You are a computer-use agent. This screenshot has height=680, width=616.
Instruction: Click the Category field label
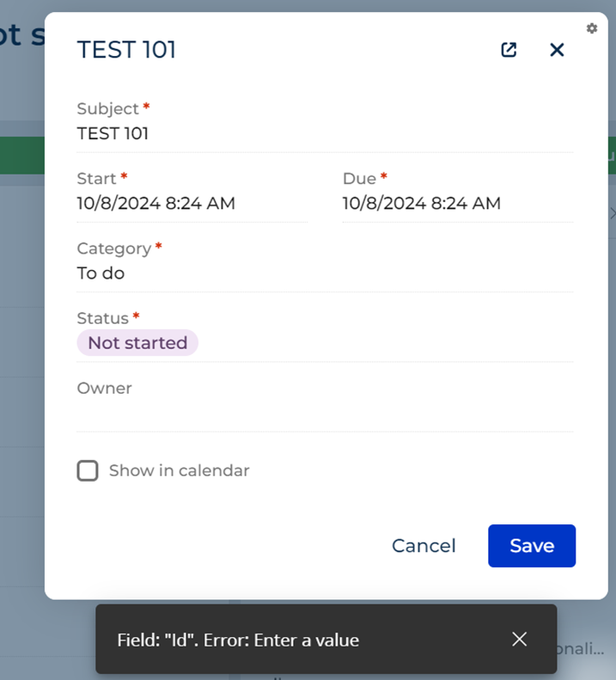tap(114, 248)
